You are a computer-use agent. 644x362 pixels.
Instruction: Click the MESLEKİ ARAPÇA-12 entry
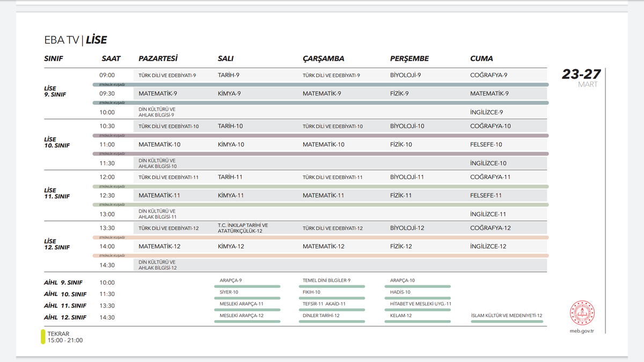click(x=241, y=316)
